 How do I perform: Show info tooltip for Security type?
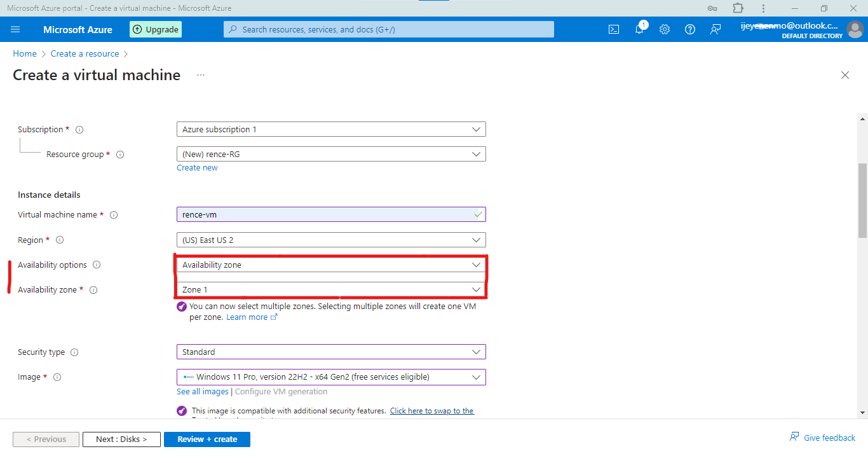point(74,352)
